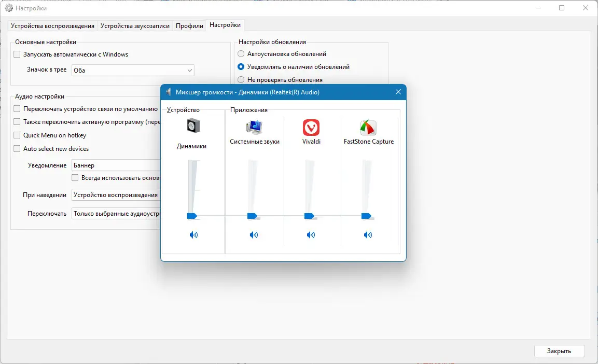Enable Запускать автоматически с Windows

[x=17, y=54]
